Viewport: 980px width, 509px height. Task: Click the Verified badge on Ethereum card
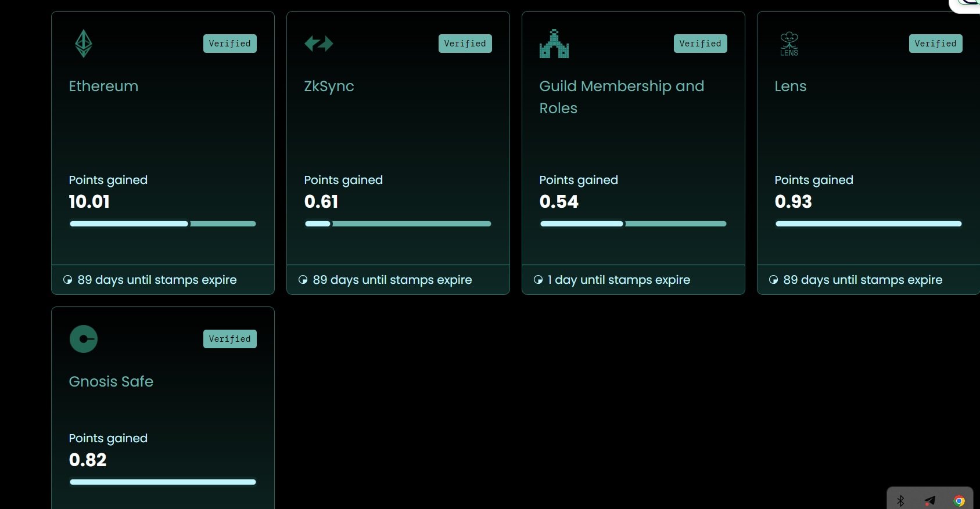coord(230,44)
